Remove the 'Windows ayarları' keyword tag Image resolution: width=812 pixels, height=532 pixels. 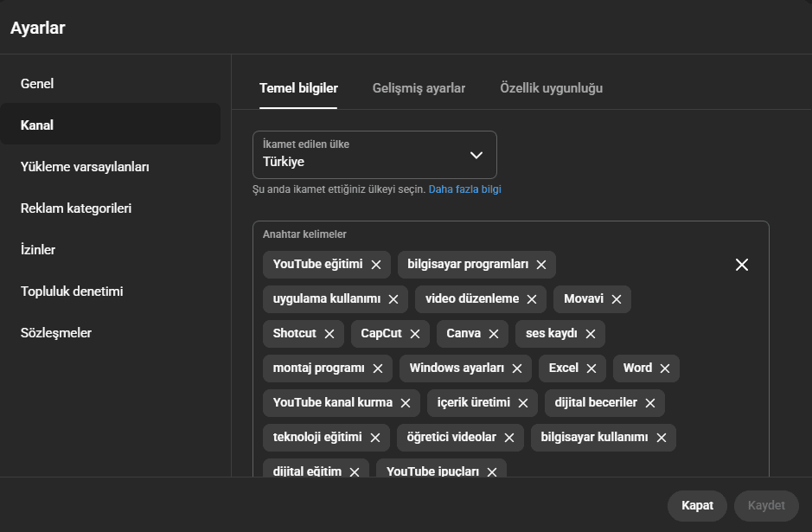click(517, 369)
